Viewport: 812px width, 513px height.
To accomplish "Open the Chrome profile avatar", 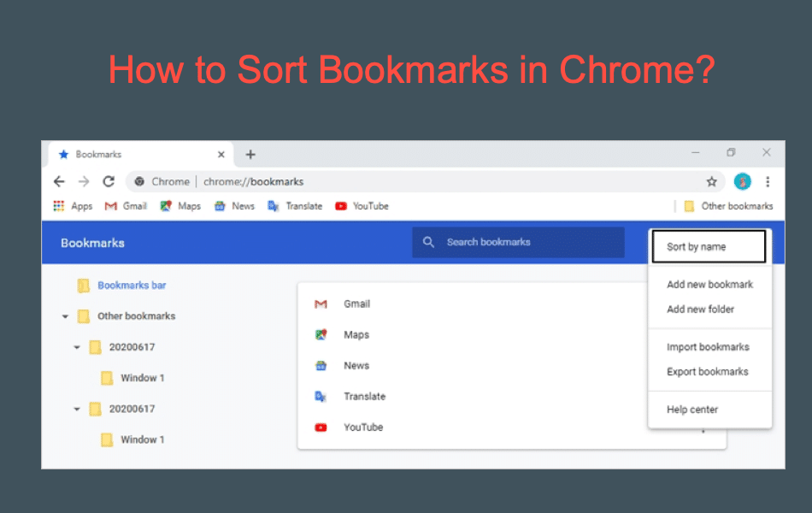I will pyautogui.click(x=742, y=181).
